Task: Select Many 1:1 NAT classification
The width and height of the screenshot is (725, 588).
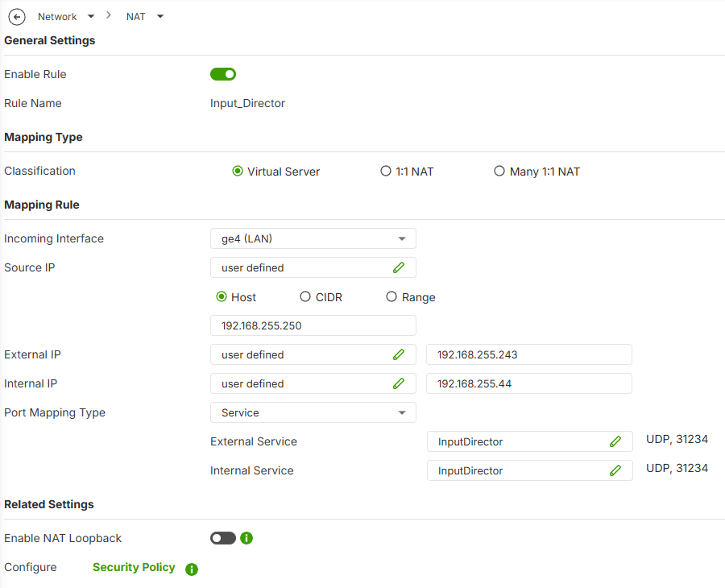Action: click(x=499, y=171)
